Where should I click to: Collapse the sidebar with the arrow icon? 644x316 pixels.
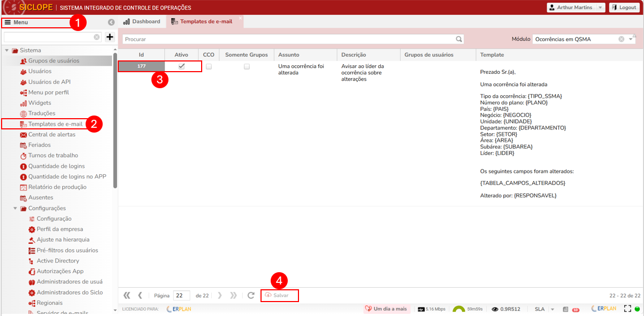(111, 22)
